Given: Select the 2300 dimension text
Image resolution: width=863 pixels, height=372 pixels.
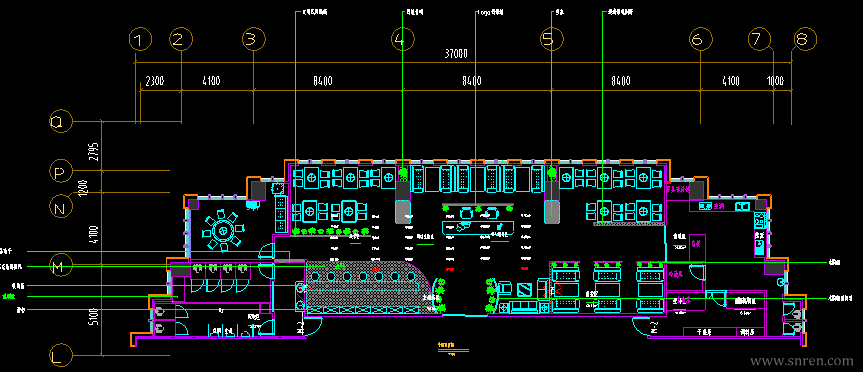Looking at the screenshot, I should [154, 81].
